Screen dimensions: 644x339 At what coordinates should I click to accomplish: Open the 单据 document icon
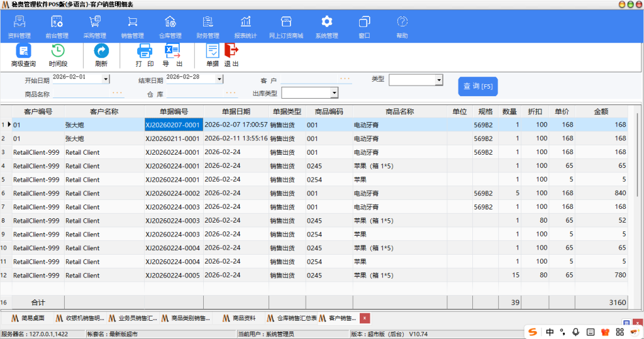(x=213, y=55)
